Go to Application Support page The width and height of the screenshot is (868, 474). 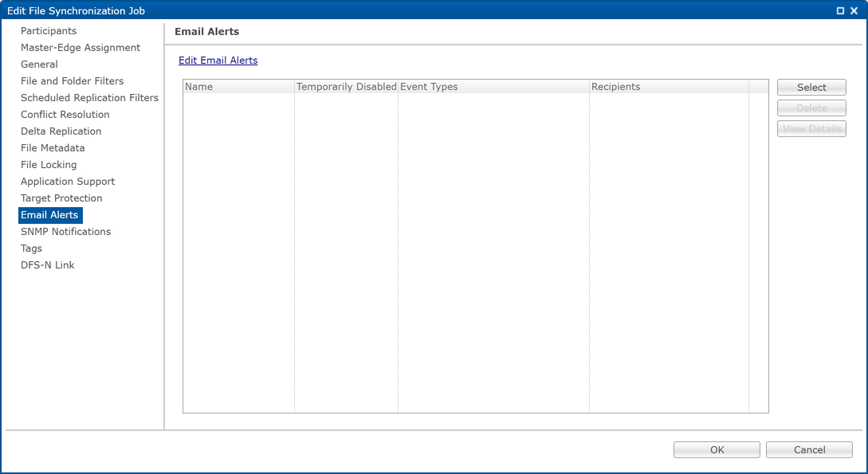tap(68, 182)
